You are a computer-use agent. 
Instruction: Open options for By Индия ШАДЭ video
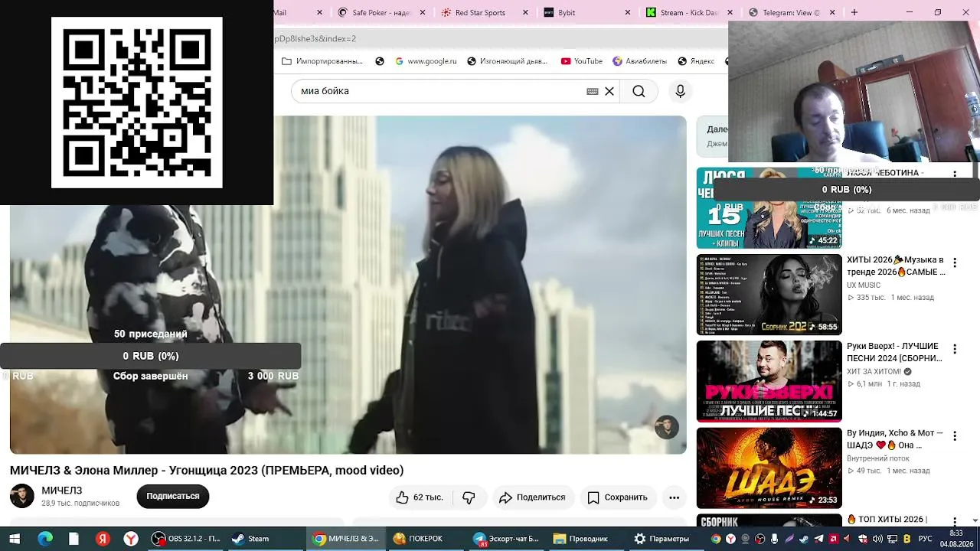tap(954, 436)
